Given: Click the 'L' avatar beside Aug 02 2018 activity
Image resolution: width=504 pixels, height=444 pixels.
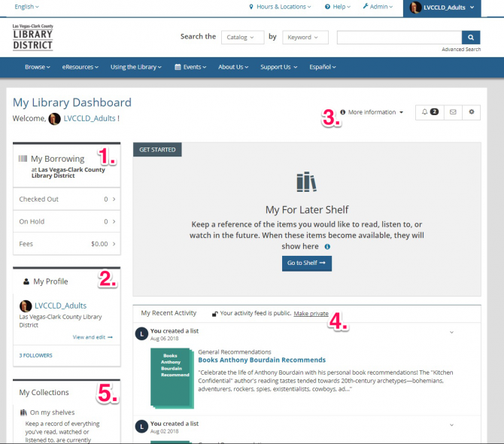Looking at the screenshot, I should (x=141, y=427).
